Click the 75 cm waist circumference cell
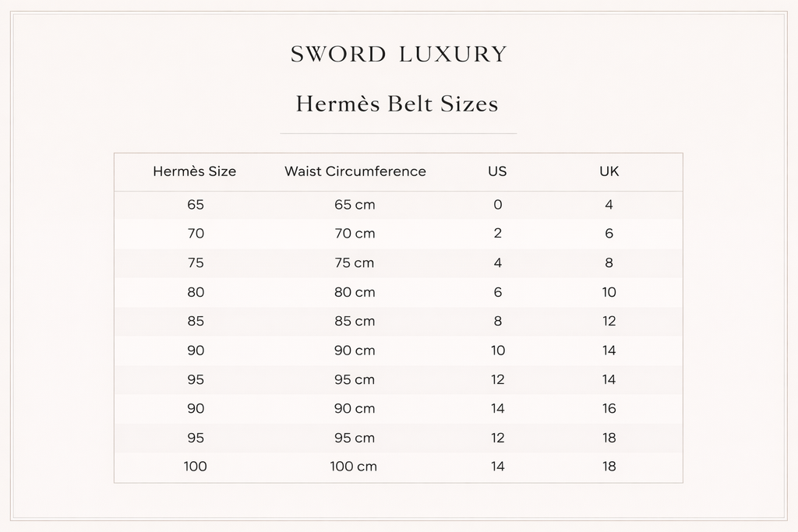 click(x=355, y=263)
